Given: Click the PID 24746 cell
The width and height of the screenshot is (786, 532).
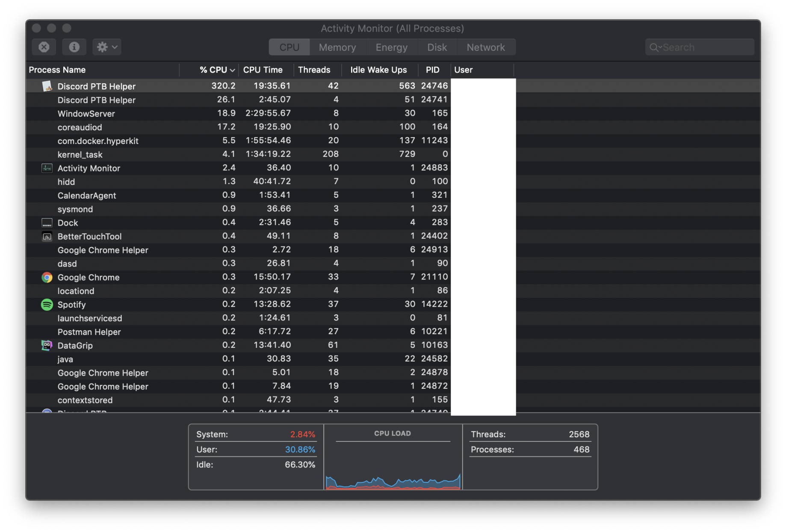Looking at the screenshot, I should 434,86.
